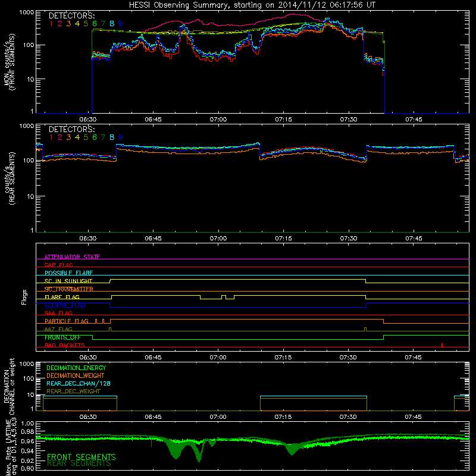Click the SC_IN_SUNLIGHT flag label
Viewport: 476px width, 476px height.
click(x=68, y=281)
